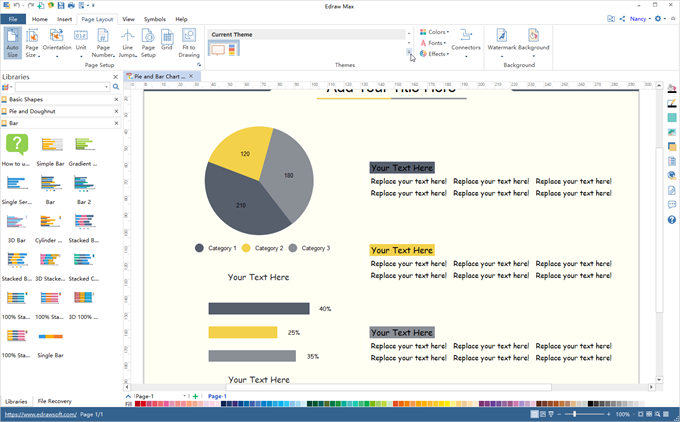Viewport: 680px width, 422px height.
Task: Open the File menu
Action: click(12, 19)
